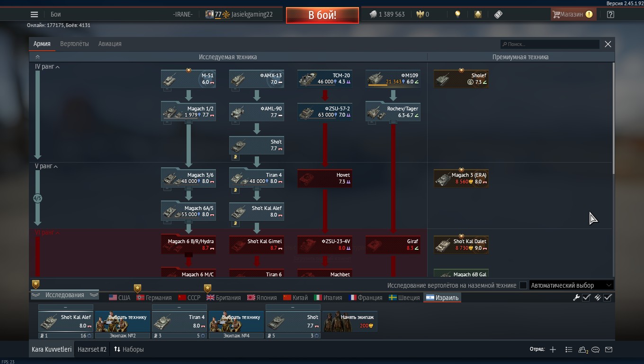Select the ZSU-57-2 vehicle card
The height and width of the screenshot is (364, 644).
click(325, 112)
